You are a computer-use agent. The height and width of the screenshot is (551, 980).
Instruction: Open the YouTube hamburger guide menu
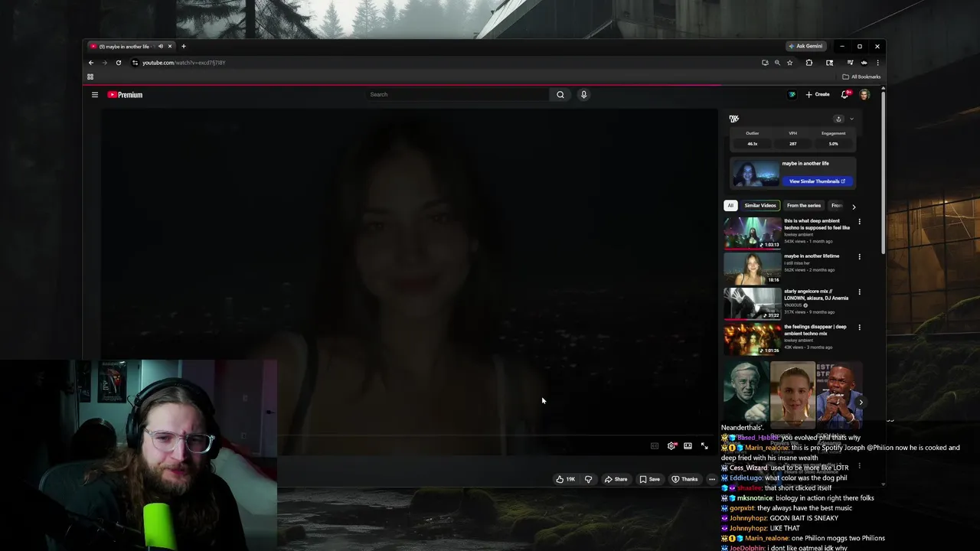click(x=95, y=95)
